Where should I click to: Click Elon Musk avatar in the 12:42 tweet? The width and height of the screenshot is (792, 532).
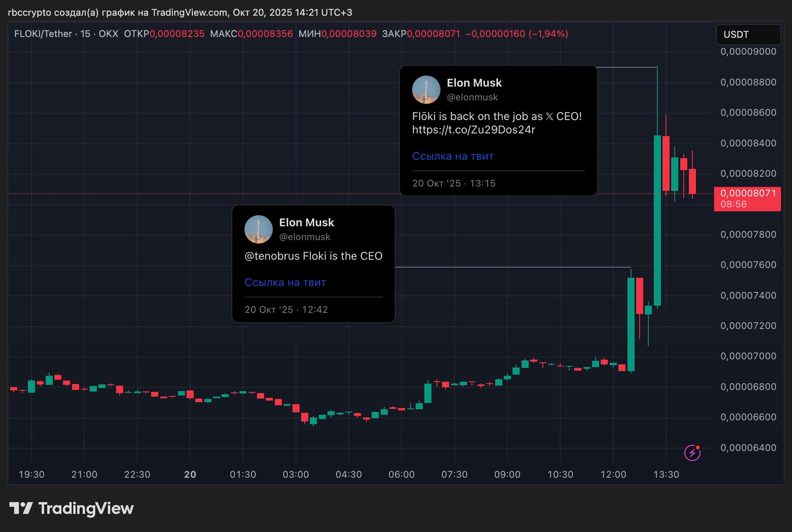point(258,229)
